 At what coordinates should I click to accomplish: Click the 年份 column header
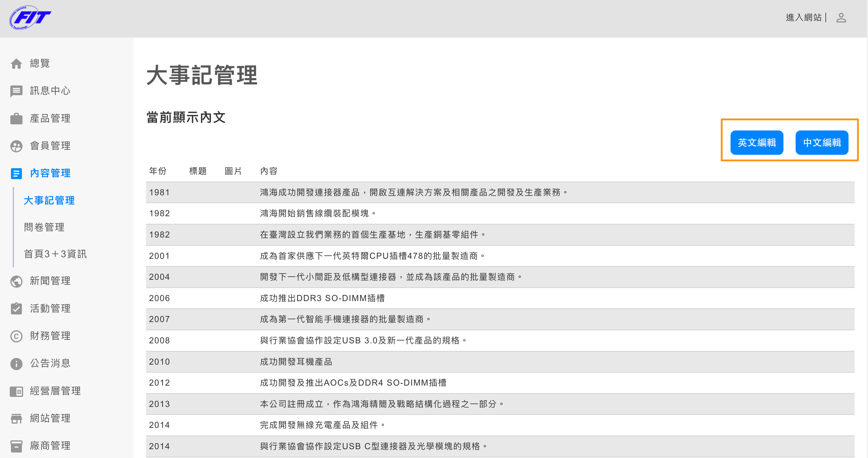[158, 171]
